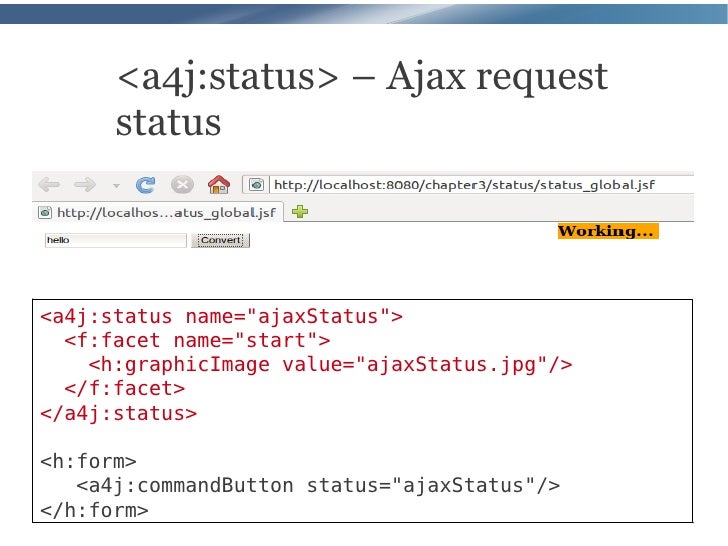This screenshot has width=728, height=546.
Task: Click the code line f:facet name="start"
Action: (197, 341)
